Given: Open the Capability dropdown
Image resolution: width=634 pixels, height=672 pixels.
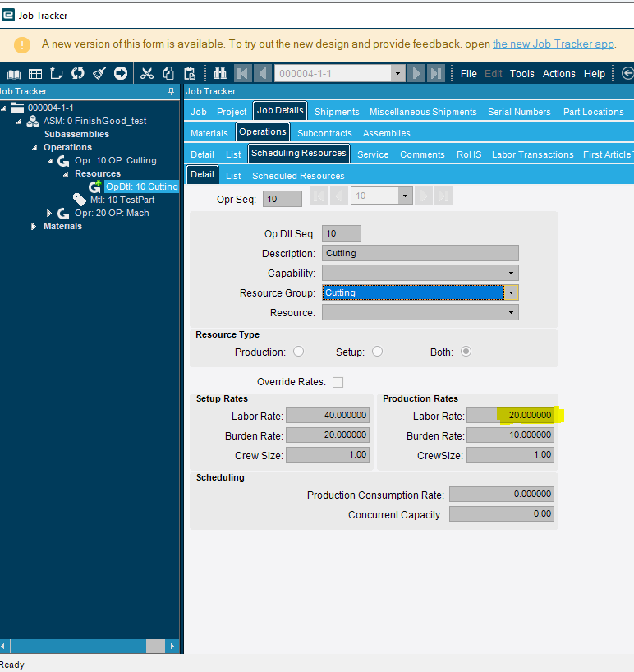Looking at the screenshot, I should pyautogui.click(x=511, y=273).
